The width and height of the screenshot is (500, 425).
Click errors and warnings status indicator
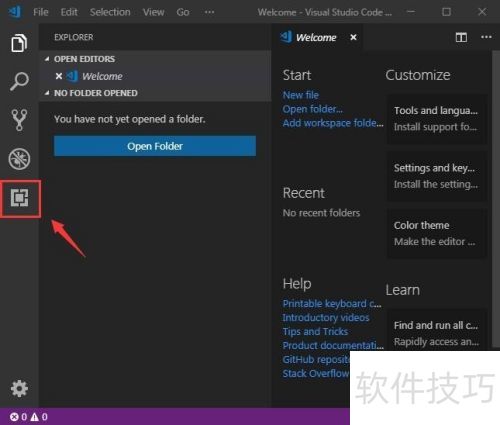29,417
